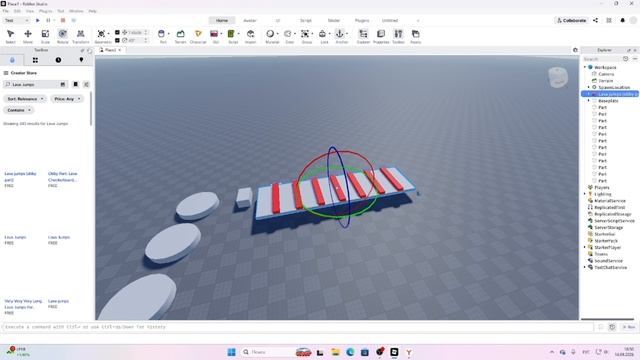The height and width of the screenshot is (360, 640).
Task: Activate the Rotate tool
Action: (x=62, y=36)
